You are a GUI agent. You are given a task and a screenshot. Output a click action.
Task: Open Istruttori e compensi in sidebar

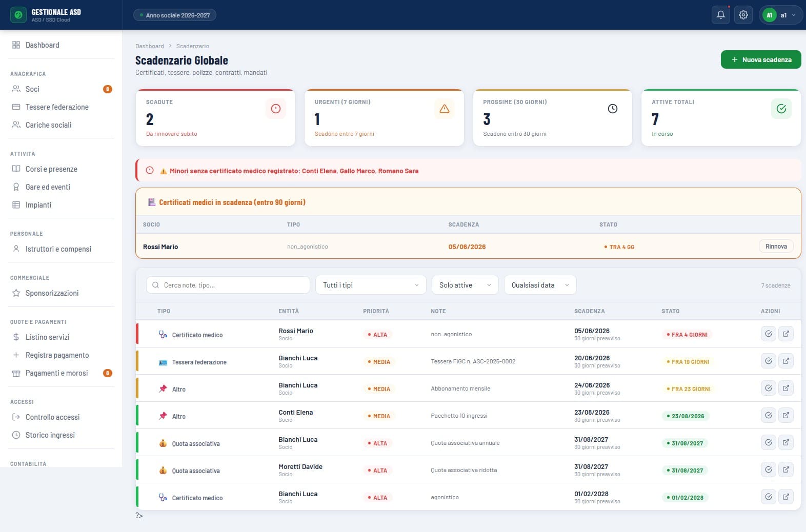click(x=62, y=249)
